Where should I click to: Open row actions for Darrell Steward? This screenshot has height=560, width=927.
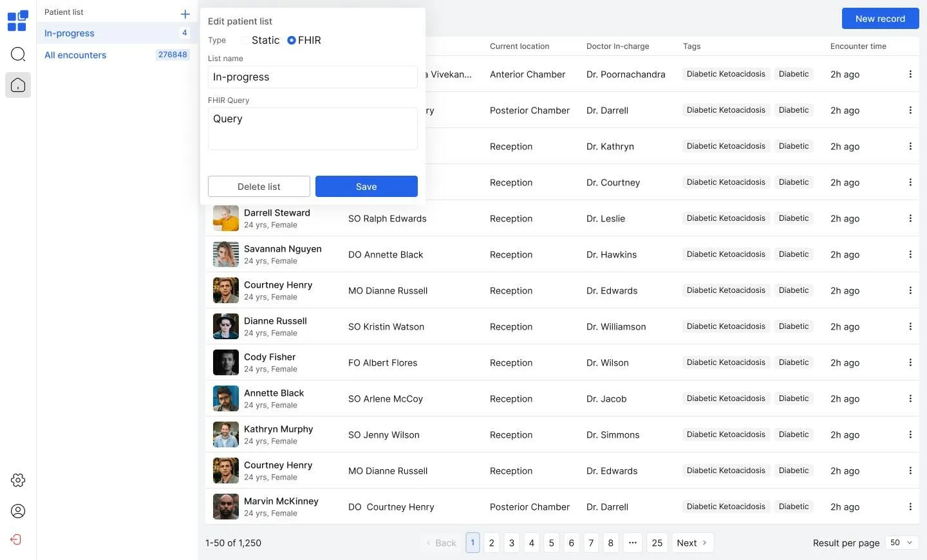[911, 218]
